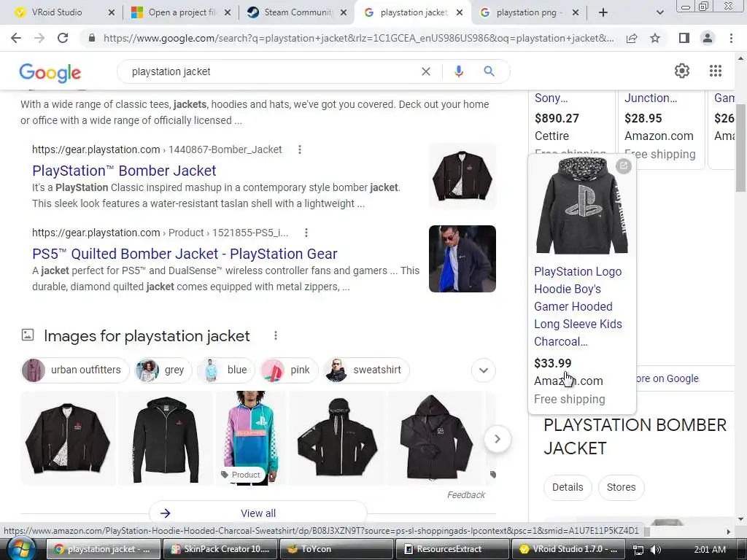Click the $28.95 Amazon.com price
Viewport: 747px width, 560px height.
[x=643, y=118]
